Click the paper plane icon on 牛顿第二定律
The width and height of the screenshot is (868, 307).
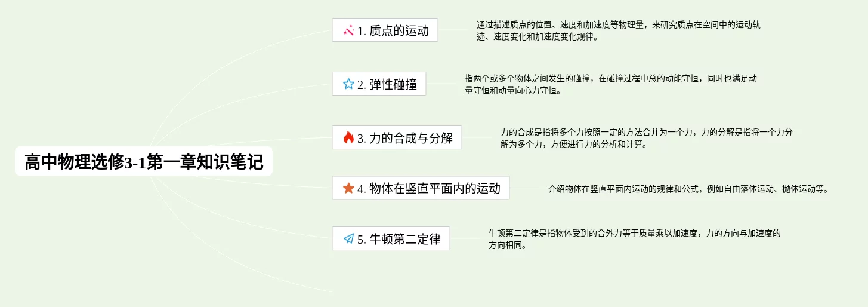click(348, 238)
